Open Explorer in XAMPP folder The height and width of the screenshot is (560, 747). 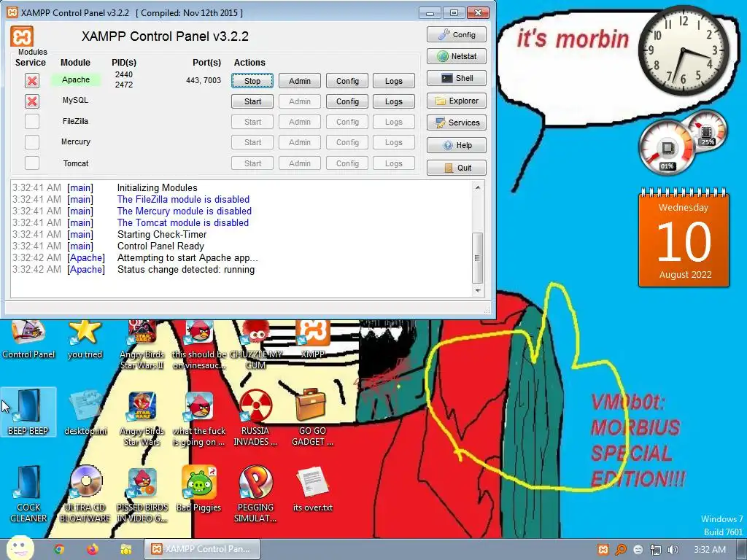pyautogui.click(x=457, y=101)
